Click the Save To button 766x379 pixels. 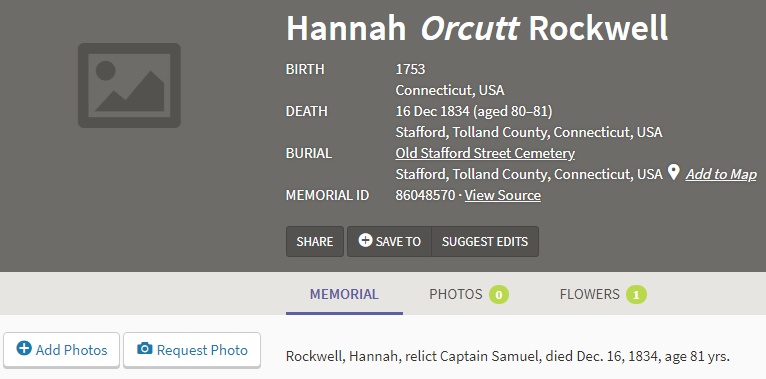[x=389, y=241]
